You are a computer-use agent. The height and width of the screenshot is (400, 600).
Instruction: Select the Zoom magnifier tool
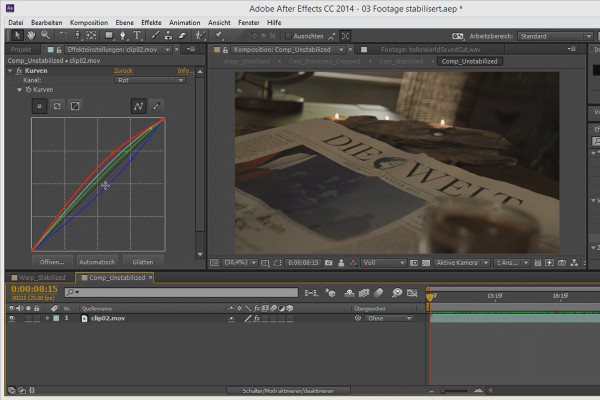point(46,36)
